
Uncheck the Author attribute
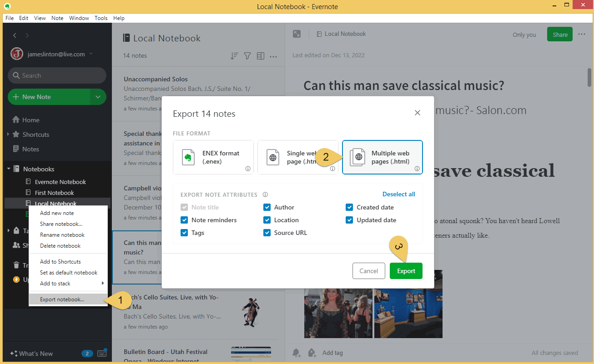267,207
